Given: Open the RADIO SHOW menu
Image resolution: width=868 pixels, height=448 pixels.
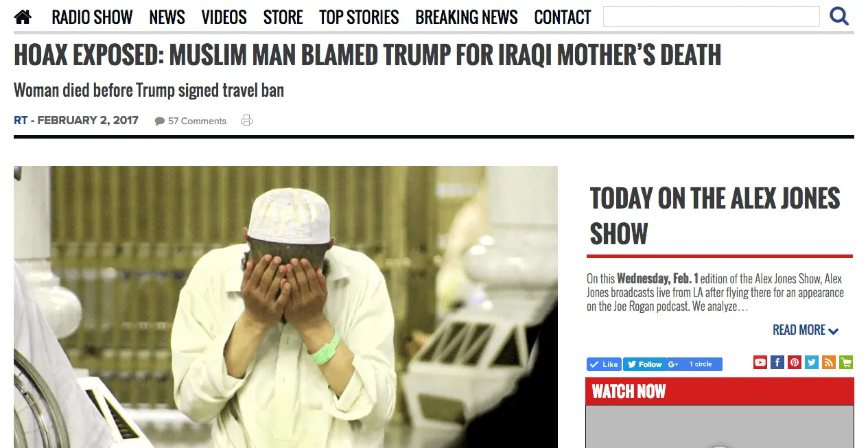Looking at the screenshot, I should click(92, 17).
